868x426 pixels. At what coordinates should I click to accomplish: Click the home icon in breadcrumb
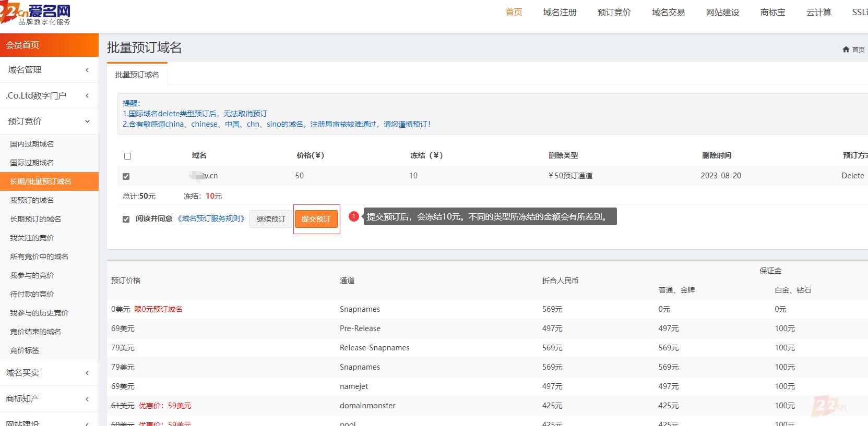click(846, 50)
